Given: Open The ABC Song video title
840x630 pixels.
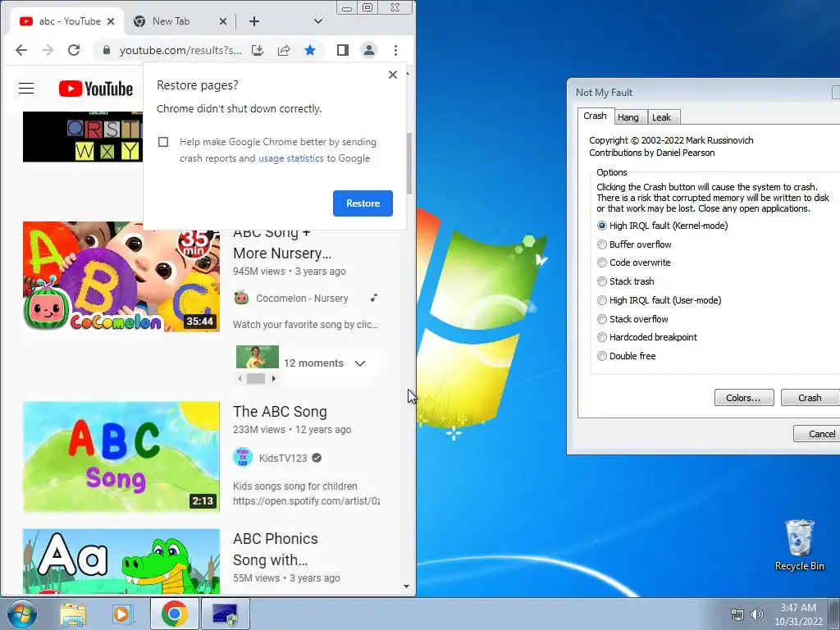Looking at the screenshot, I should coord(280,412).
